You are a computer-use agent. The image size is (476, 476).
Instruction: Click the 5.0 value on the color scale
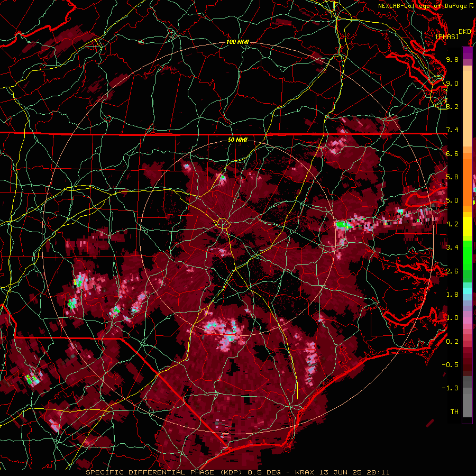(452, 200)
